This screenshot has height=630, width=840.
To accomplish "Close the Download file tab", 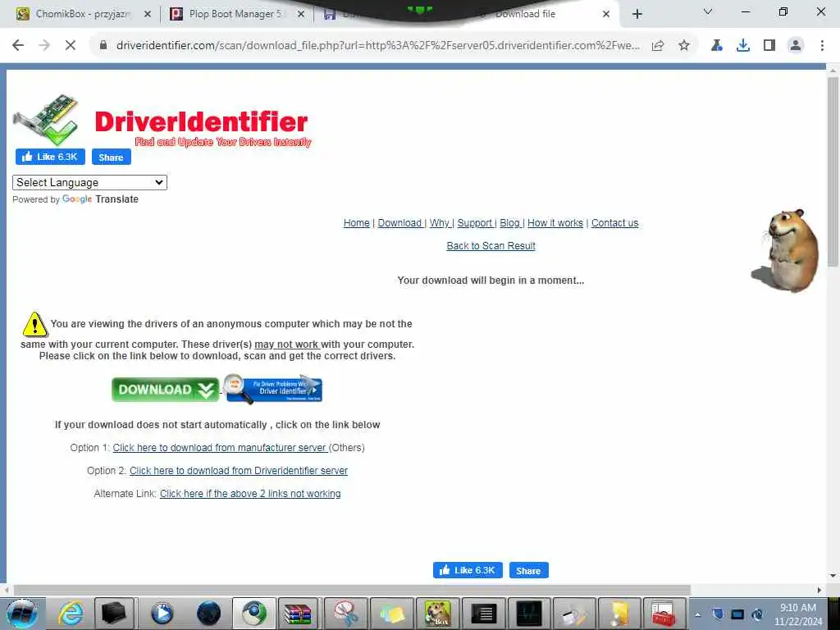I will (x=606, y=14).
